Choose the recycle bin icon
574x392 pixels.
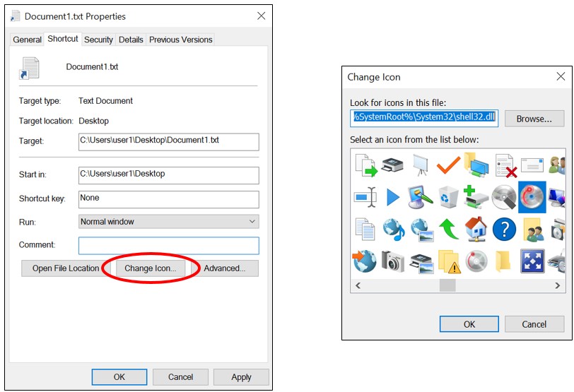[448, 197]
